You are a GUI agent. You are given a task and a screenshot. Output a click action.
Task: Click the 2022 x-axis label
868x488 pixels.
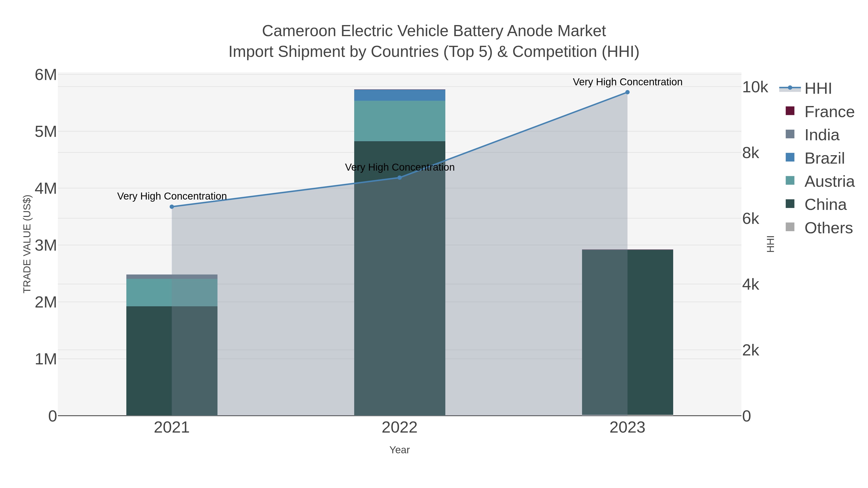(400, 428)
